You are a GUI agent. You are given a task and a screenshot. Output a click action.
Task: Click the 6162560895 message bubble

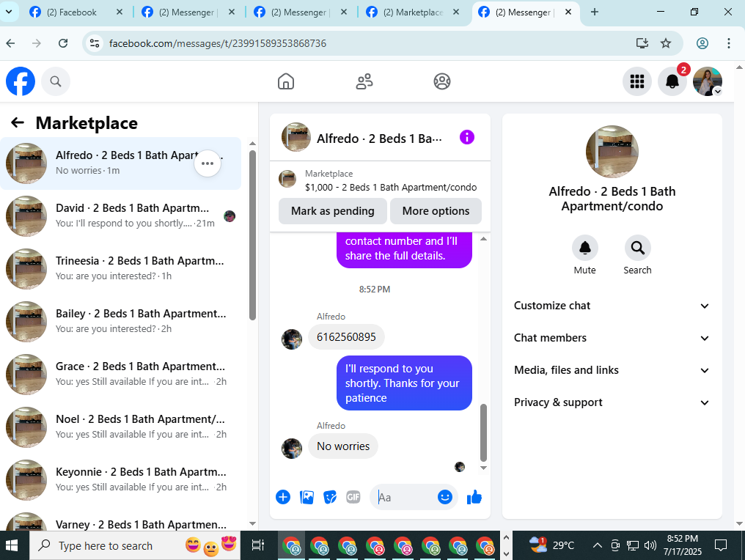346,337
